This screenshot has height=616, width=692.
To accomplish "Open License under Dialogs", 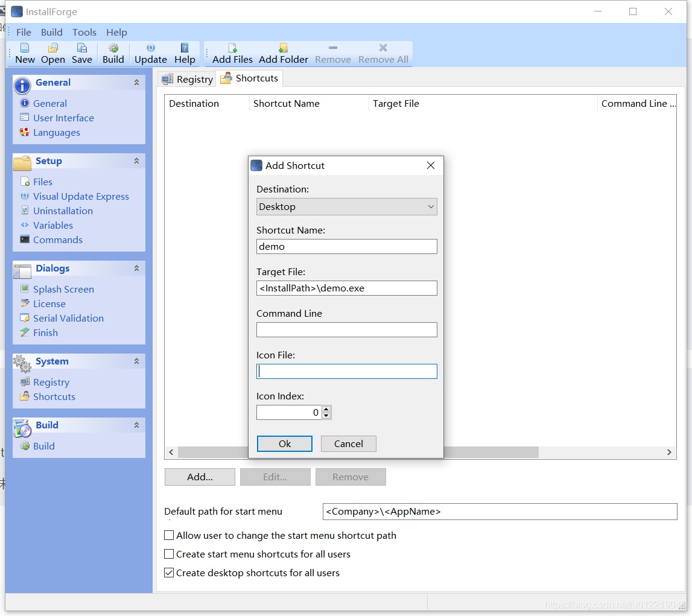I will (x=49, y=304).
